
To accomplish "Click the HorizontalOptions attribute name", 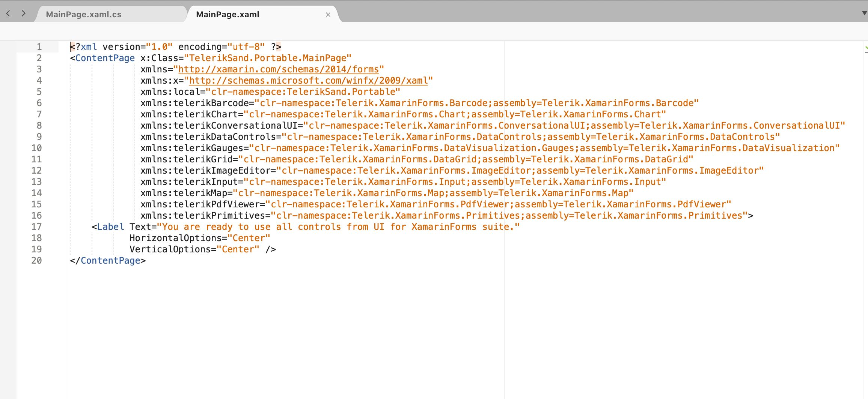I will pos(176,238).
